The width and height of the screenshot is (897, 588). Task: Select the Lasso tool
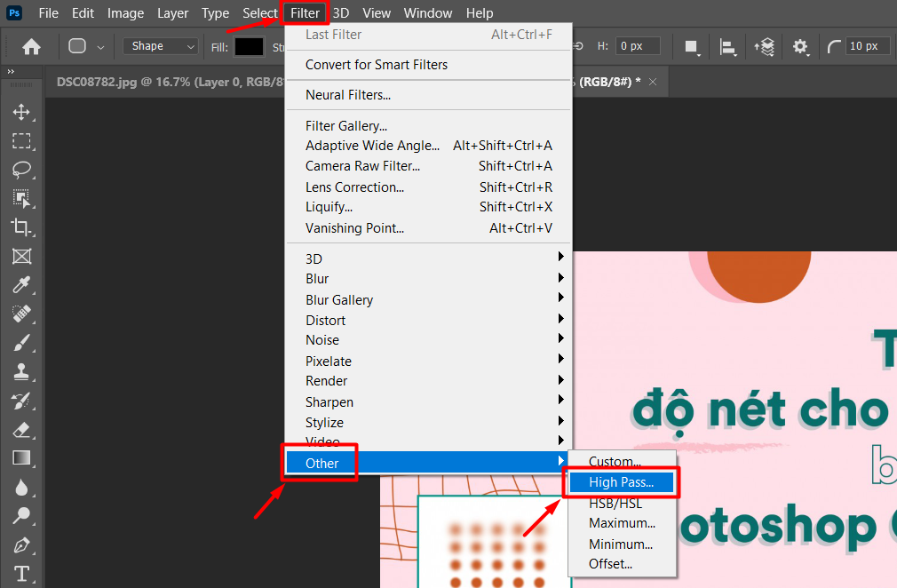pos(21,170)
